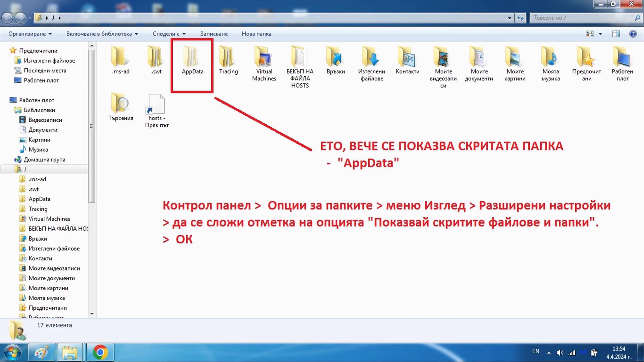Click the navigation pane scroll down arrow
Viewport: 644px width, 362px height.
pyautogui.click(x=92, y=314)
